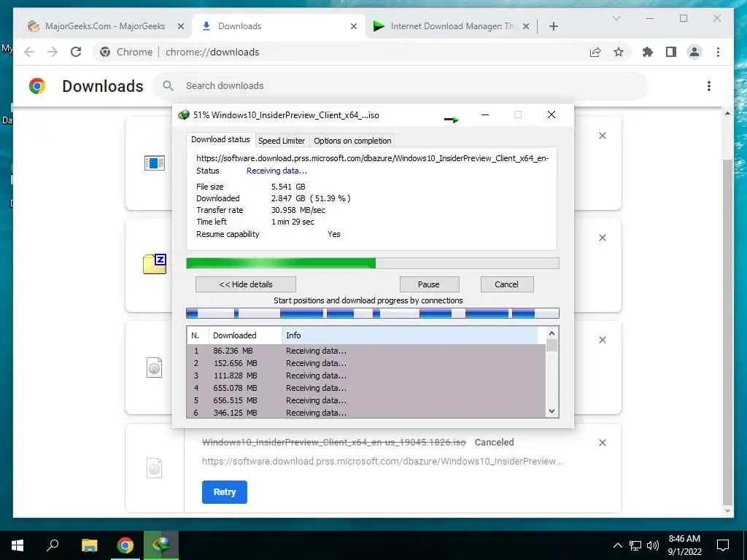Viewport: 747px width, 560px height.
Task: Select the Downloads browser tab
Action: 278,26
